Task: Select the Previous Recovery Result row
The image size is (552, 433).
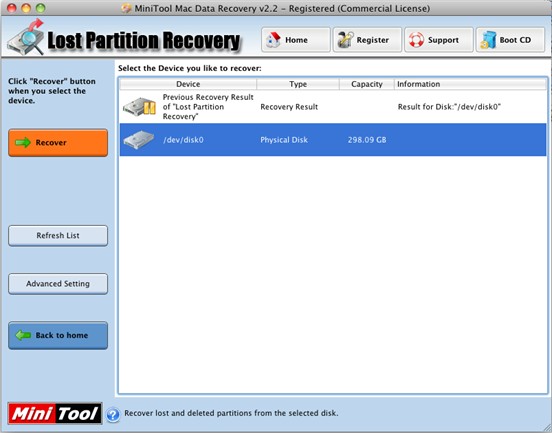Action: pyautogui.click(x=333, y=107)
